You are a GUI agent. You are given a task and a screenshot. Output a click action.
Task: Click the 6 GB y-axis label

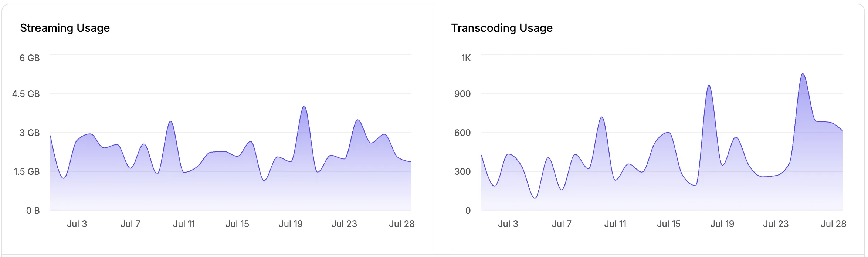pyautogui.click(x=30, y=58)
